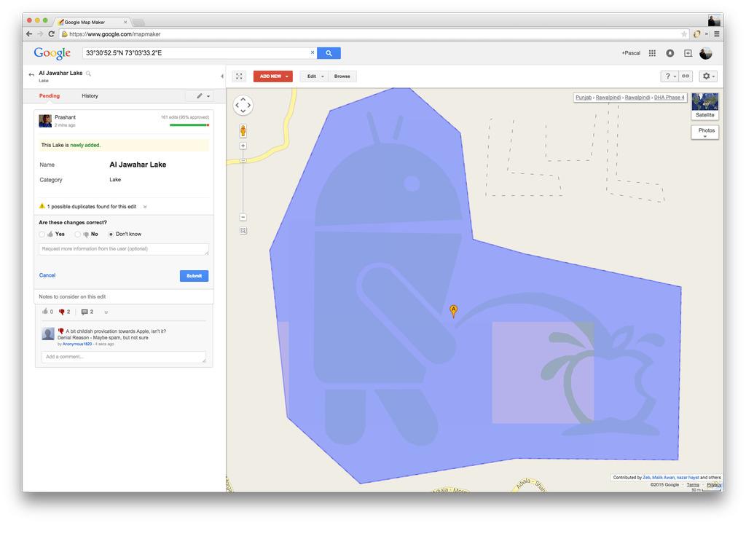Click the thumbs up count
The width and height of the screenshot is (746, 560).
pos(47,312)
